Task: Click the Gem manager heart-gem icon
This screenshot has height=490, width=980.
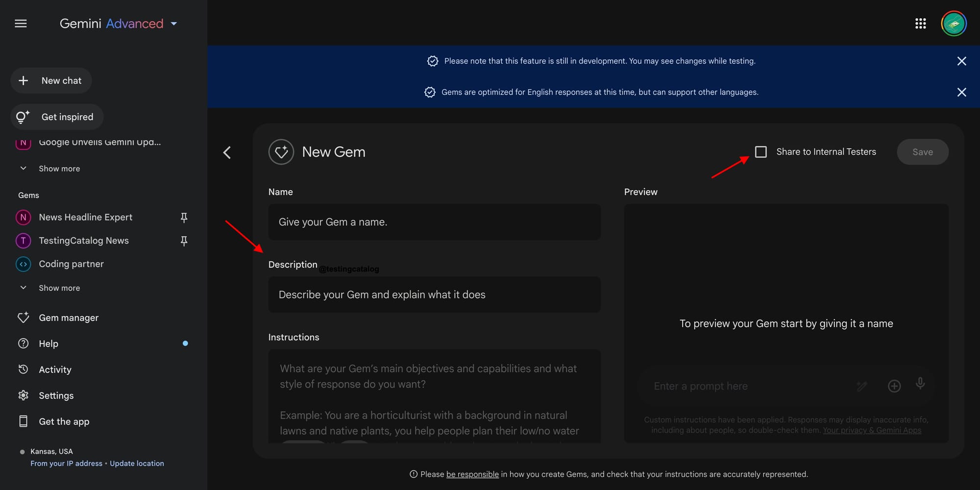Action: pyautogui.click(x=23, y=317)
